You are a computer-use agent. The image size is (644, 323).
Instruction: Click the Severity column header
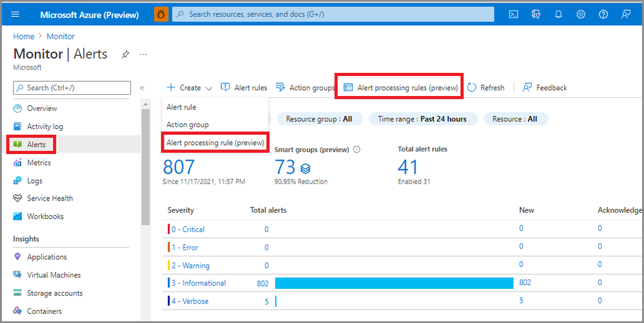click(x=181, y=210)
